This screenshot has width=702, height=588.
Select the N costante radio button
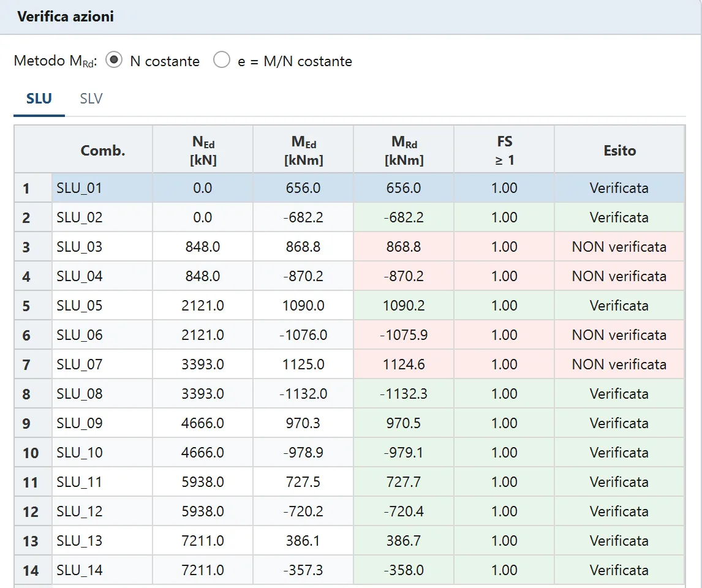point(114,60)
